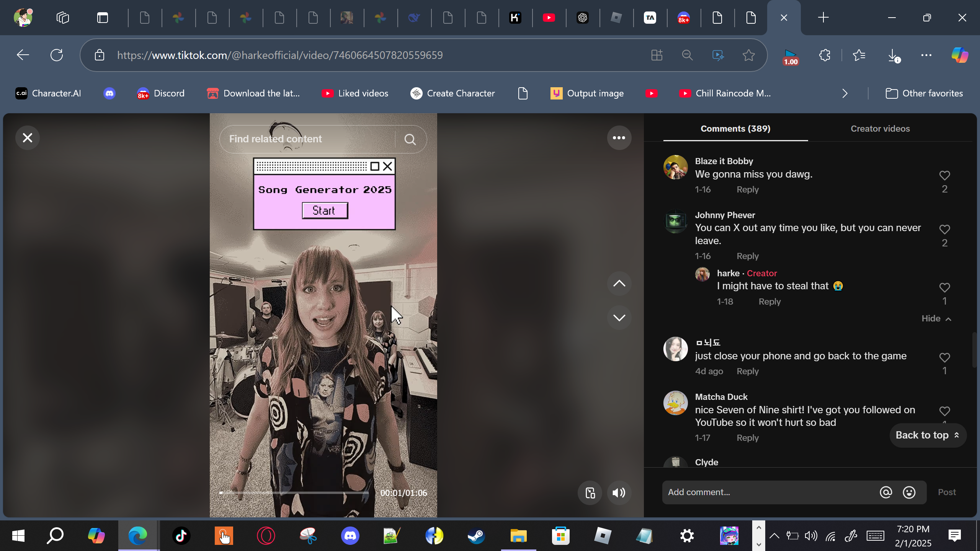Screen dimensions: 980x551
Task: Like Blaze it Bobby's comment
Action: pos(944,176)
